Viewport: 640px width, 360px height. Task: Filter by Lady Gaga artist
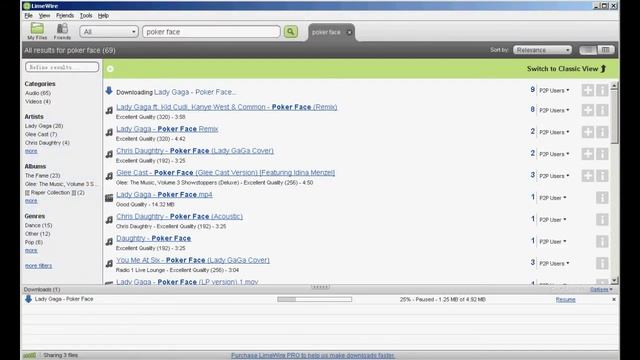44,126
